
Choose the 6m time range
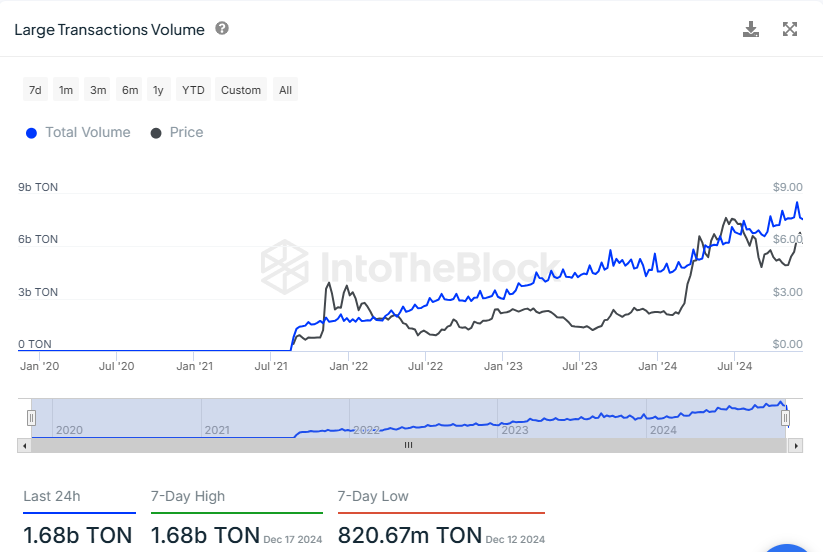point(130,90)
